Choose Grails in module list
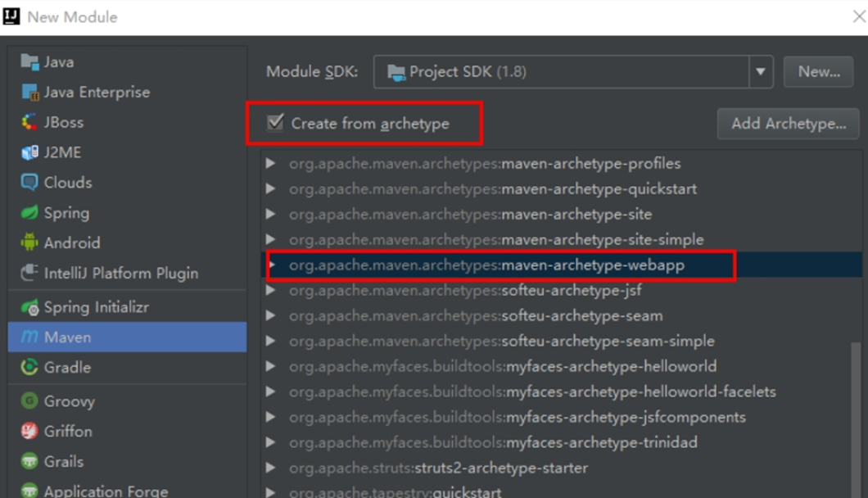 [127, 461]
